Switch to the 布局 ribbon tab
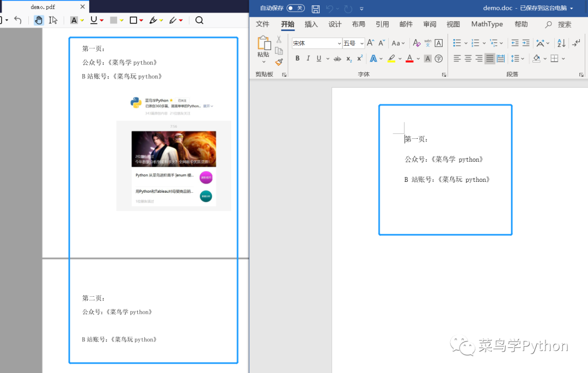Image resolution: width=588 pixels, height=373 pixels. pos(358,25)
